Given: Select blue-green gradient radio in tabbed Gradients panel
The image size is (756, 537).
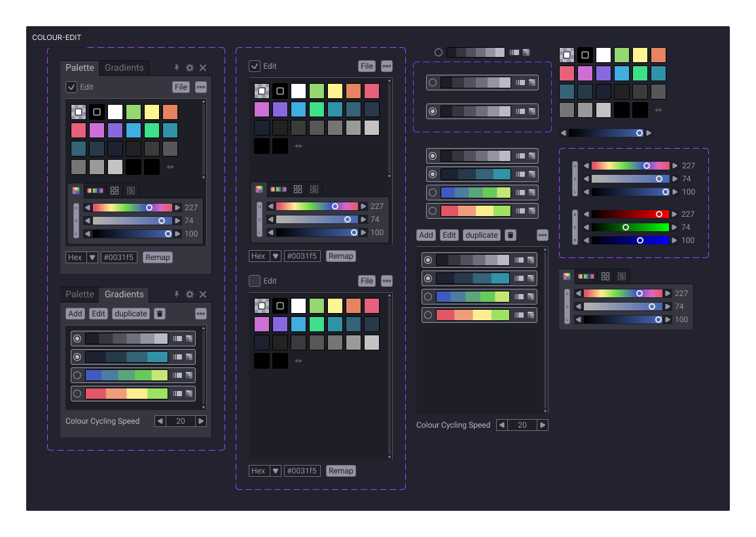Looking at the screenshot, I should [77, 375].
